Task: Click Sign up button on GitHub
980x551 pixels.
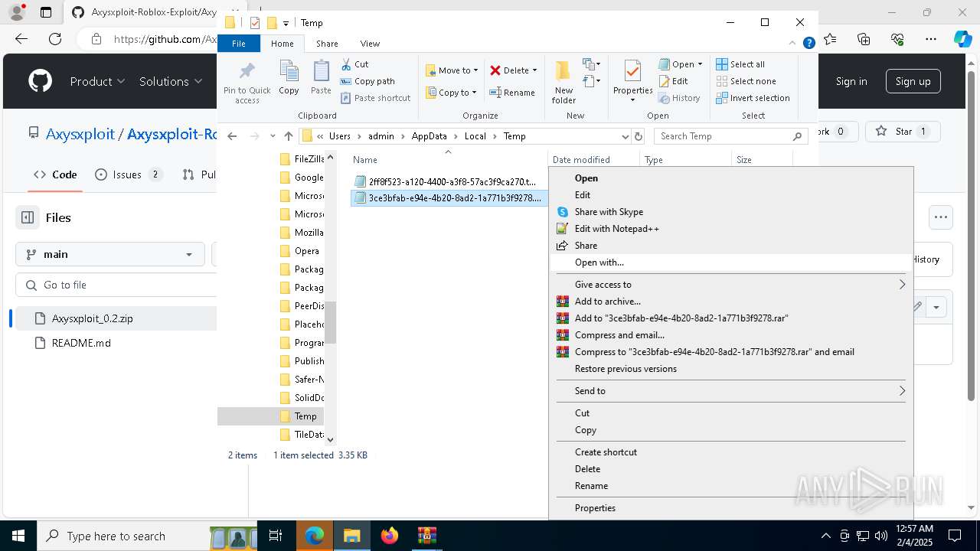Action: pos(913,81)
